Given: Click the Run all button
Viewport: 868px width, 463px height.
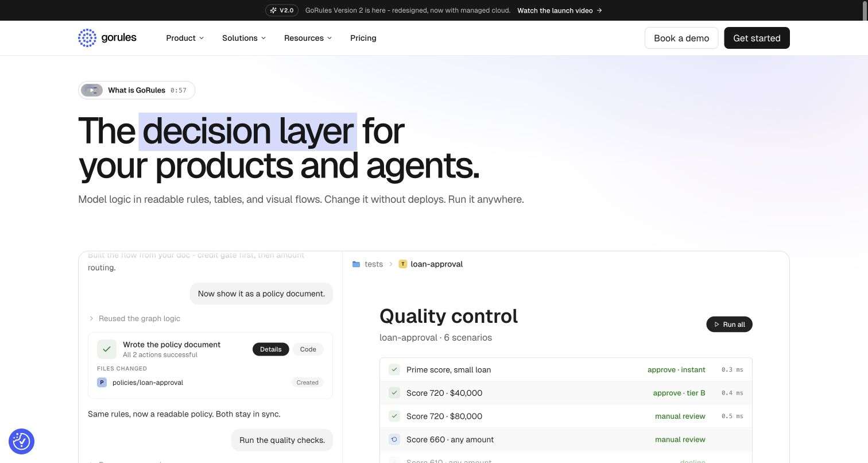Looking at the screenshot, I should point(729,325).
